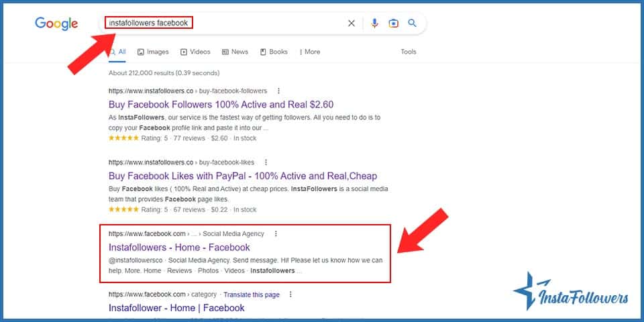This screenshot has width=644, height=322.
Task: Switch to News tab
Action: [x=235, y=52]
